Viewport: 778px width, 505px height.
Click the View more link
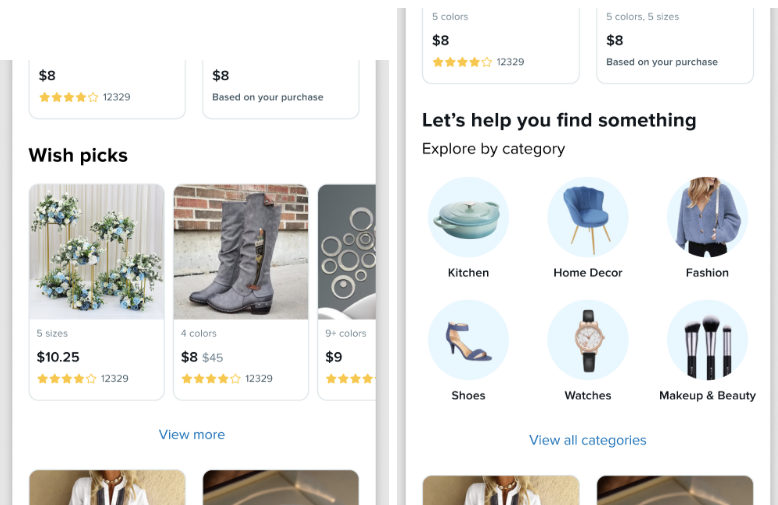pyautogui.click(x=192, y=435)
